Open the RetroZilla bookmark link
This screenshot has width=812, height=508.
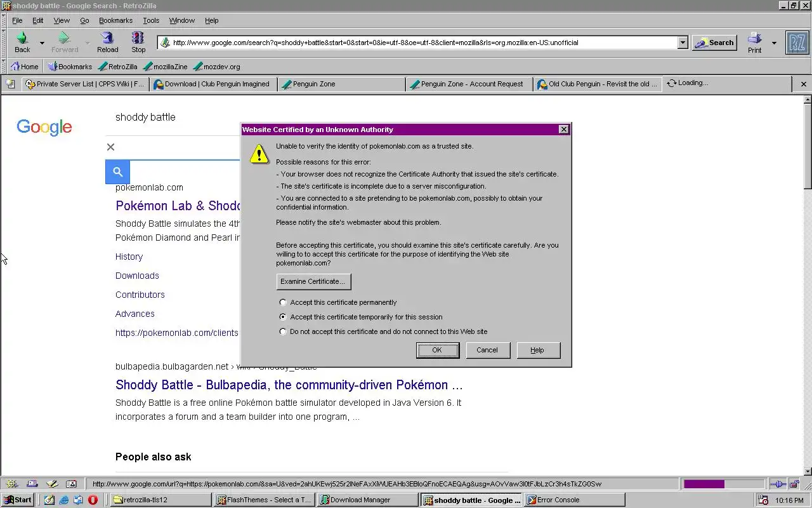(x=118, y=66)
